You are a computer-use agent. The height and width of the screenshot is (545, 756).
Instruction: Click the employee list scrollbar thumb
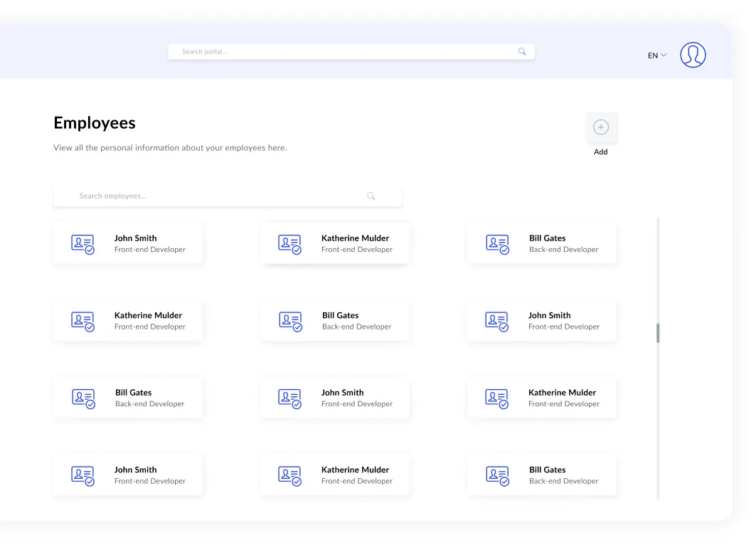(658, 333)
